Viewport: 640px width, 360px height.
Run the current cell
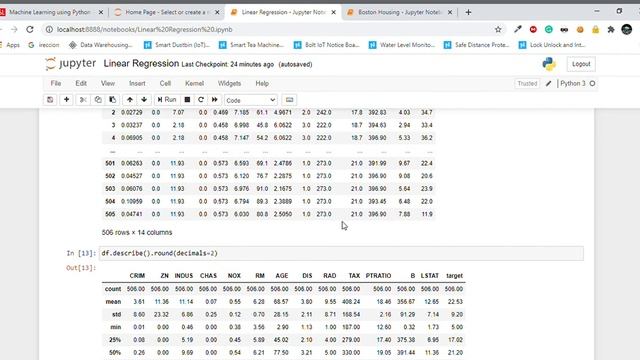[x=167, y=100]
